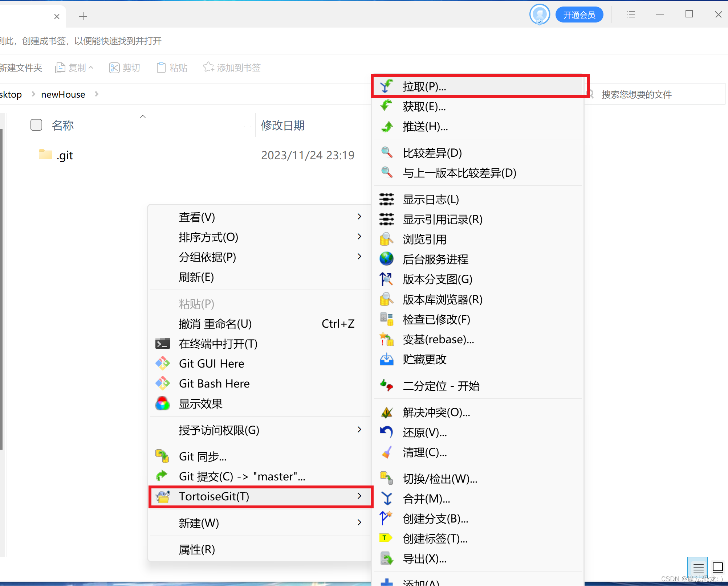
Task: Select 显示日志(L) show log entry
Action: (x=431, y=200)
